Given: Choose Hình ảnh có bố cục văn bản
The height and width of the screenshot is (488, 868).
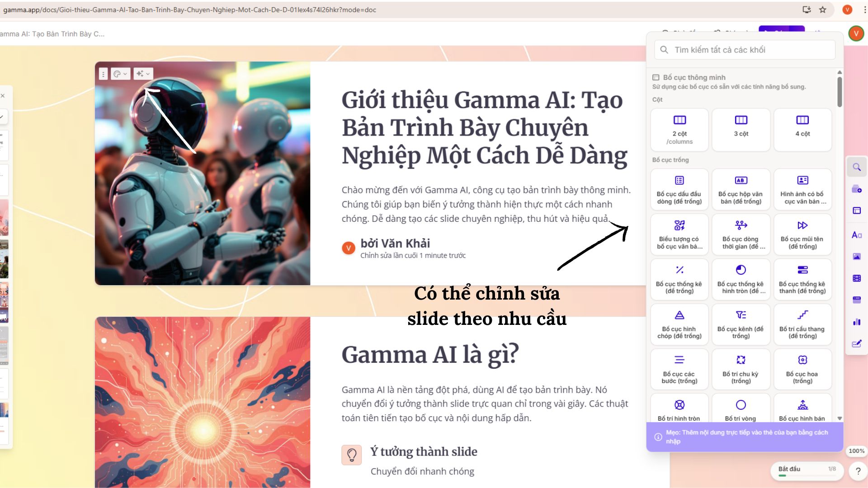Looking at the screenshot, I should pyautogui.click(x=802, y=189).
